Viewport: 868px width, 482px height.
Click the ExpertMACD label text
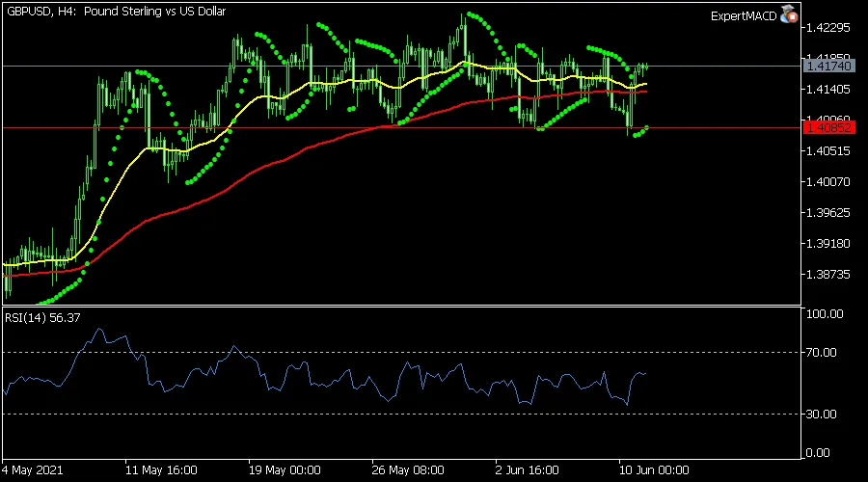point(744,16)
